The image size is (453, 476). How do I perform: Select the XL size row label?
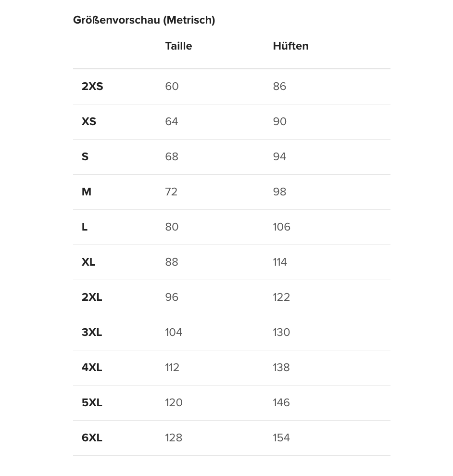(x=88, y=262)
